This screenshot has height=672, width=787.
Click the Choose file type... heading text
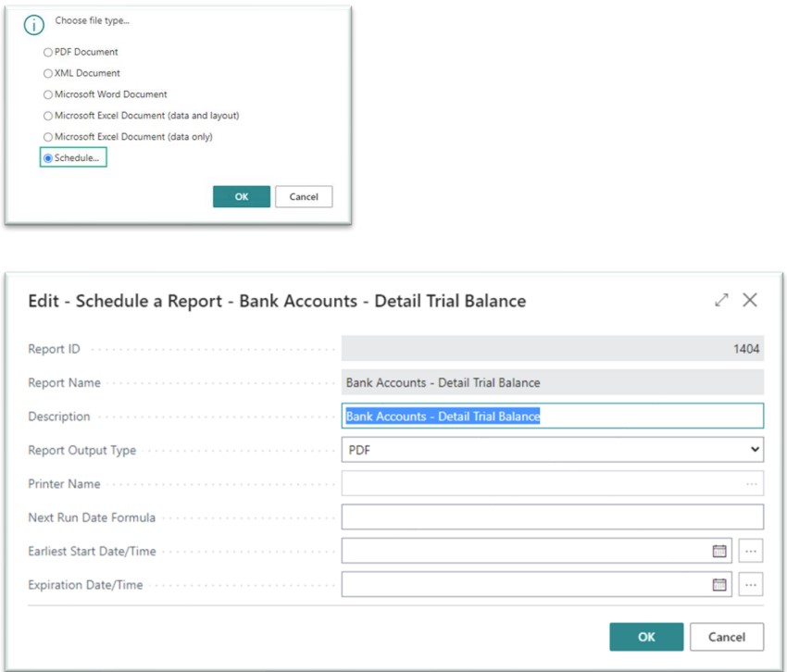93,20
